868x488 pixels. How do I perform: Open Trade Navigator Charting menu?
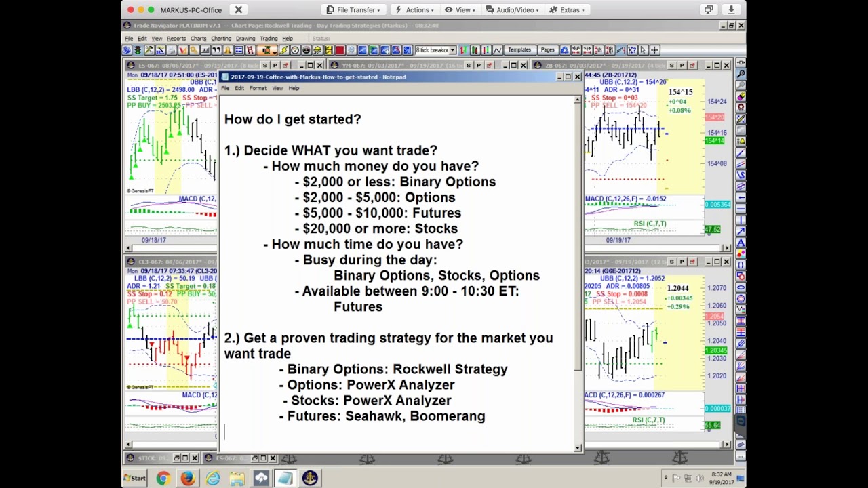[221, 39]
